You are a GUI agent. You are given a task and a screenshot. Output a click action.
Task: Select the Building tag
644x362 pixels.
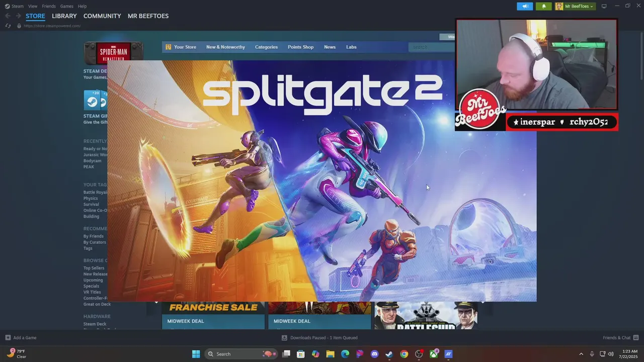click(x=91, y=216)
